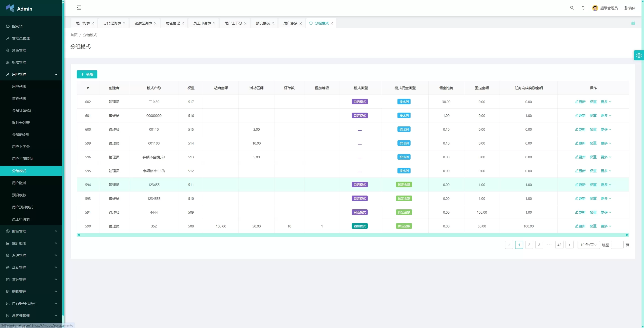Open 用户激活 in the sidebar

point(19,183)
